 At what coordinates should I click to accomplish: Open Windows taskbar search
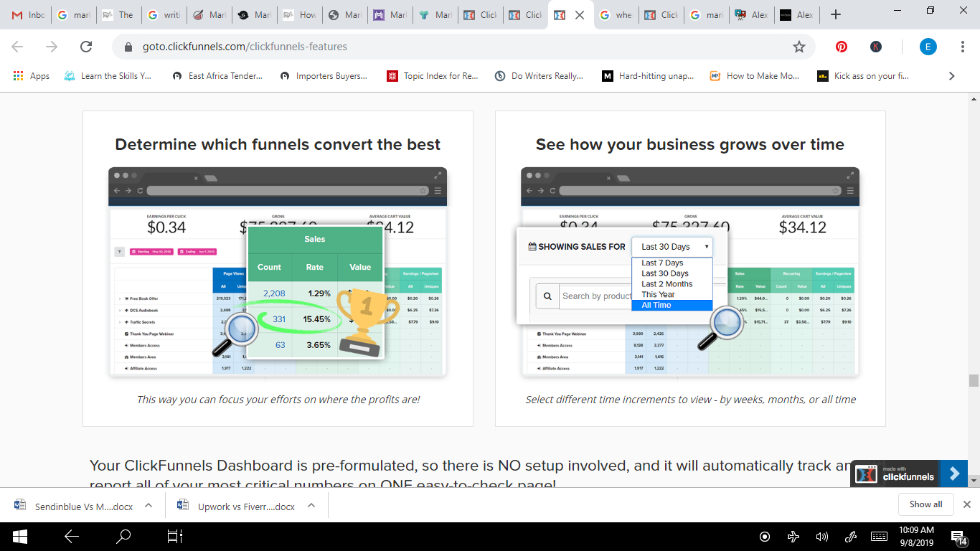coord(123,536)
